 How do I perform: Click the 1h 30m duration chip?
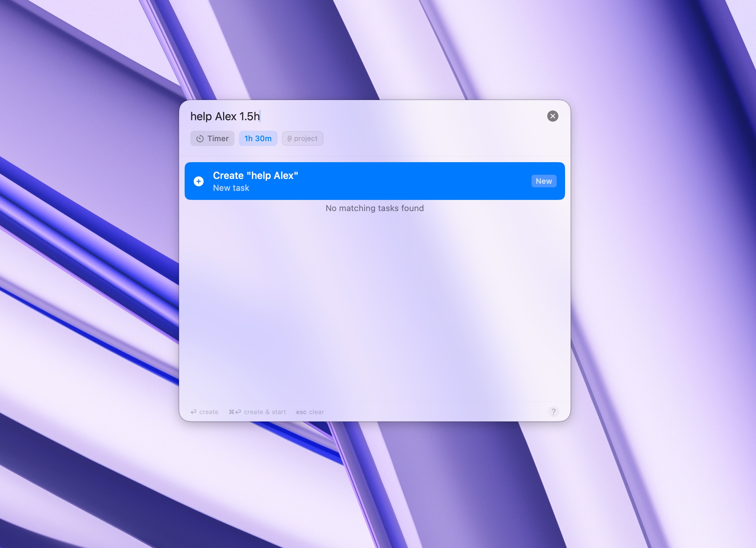(x=258, y=139)
